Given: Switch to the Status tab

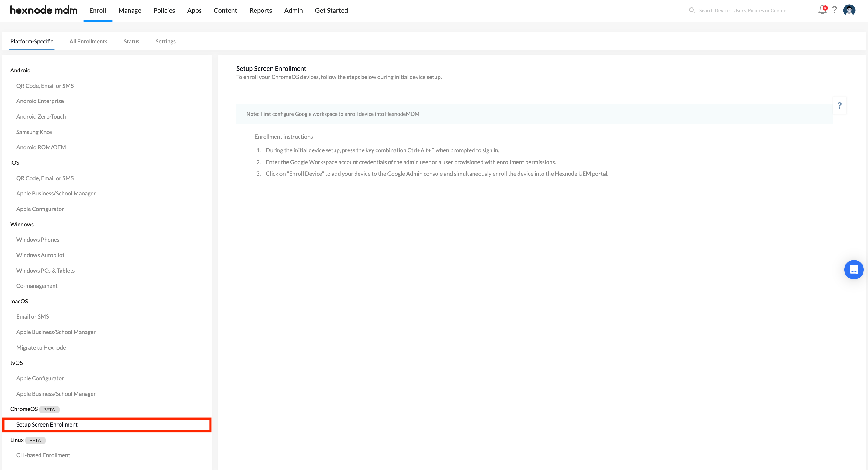Looking at the screenshot, I should (x=131, y=41).
